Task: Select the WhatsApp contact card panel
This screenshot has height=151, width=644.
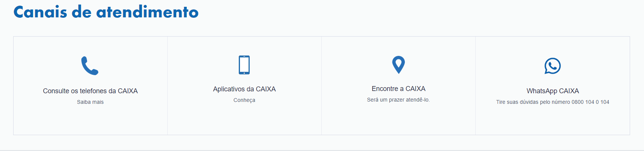Action: 552,121
